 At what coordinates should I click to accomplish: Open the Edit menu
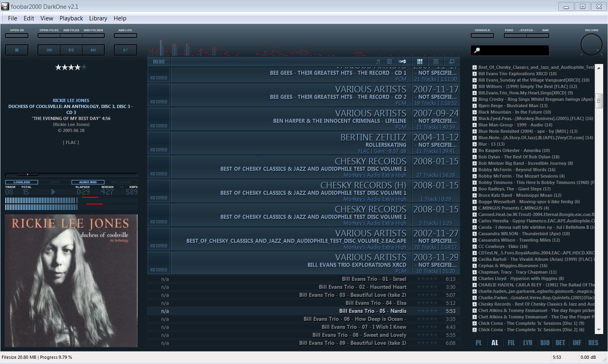click(x=29, y=18)
